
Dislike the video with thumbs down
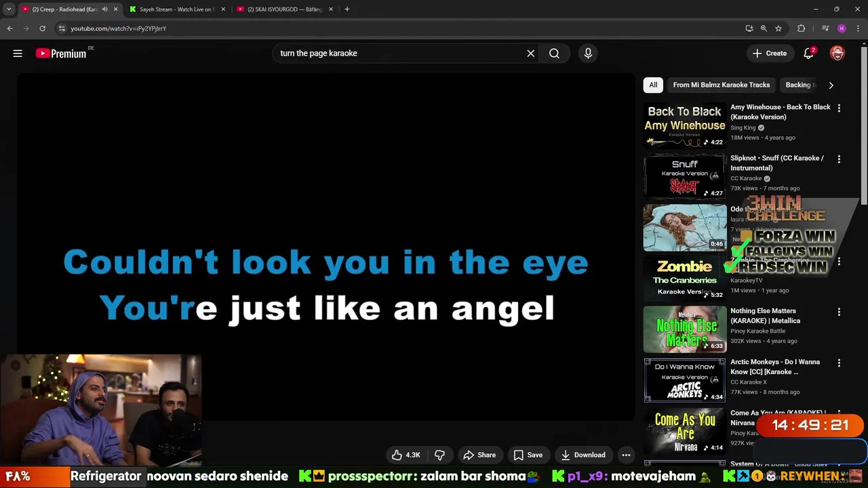pos(439,455)
